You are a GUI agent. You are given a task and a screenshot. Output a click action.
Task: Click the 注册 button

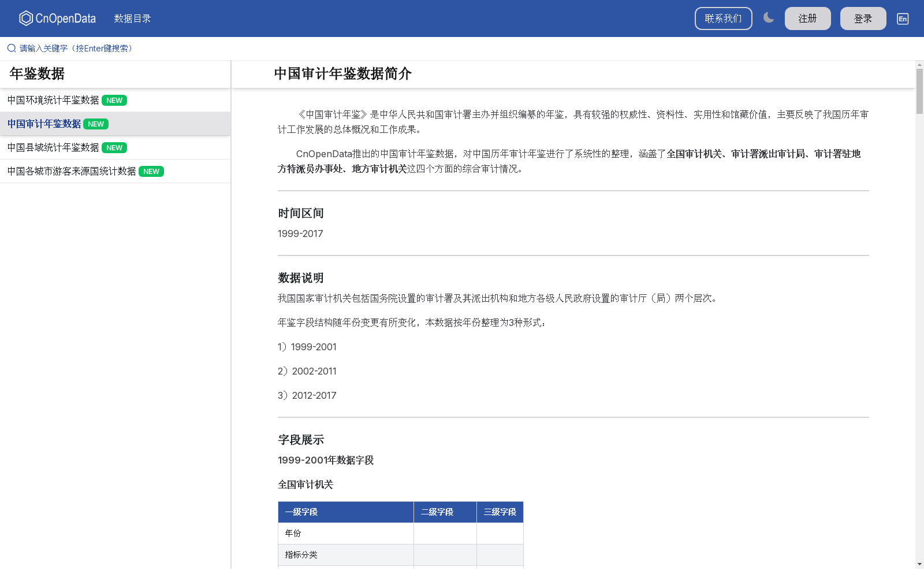(x=807, y=18)
